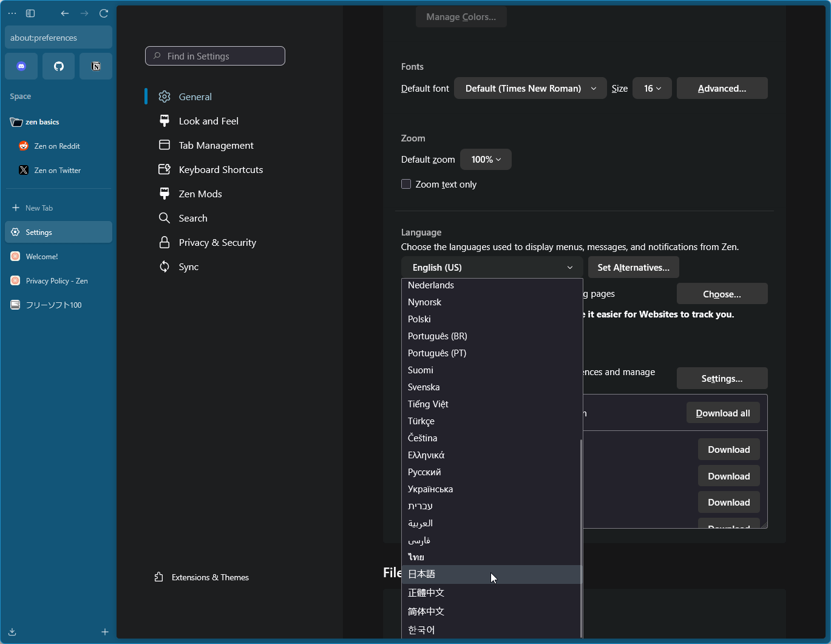Open the pinned Discord essential icon
Viewport: 831px width, 644px height.
21,66
